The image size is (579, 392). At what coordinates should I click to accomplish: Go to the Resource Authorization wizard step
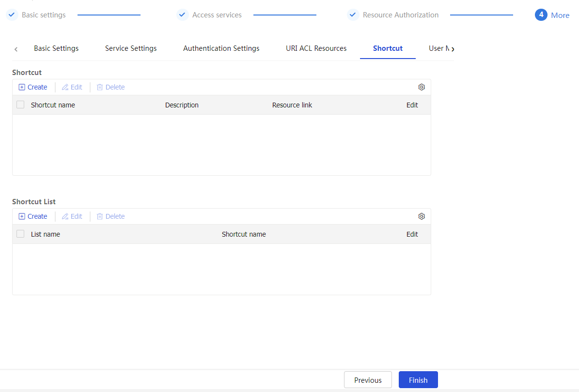(x=393, y=15)
